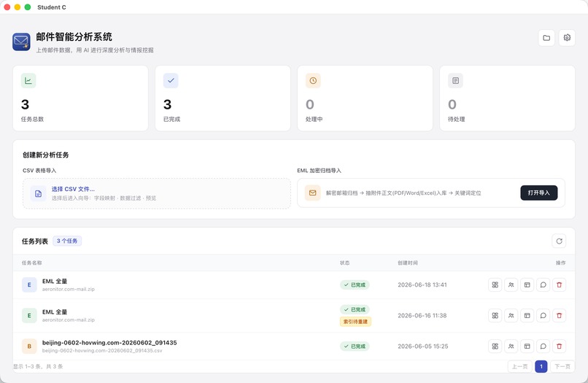
Task: Click the Student C window title
Action: [x=52, y=7]
